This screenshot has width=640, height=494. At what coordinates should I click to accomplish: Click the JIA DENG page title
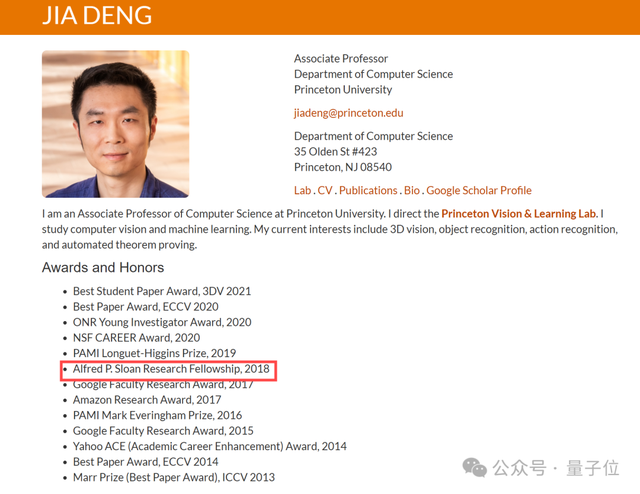pos(98,16)
